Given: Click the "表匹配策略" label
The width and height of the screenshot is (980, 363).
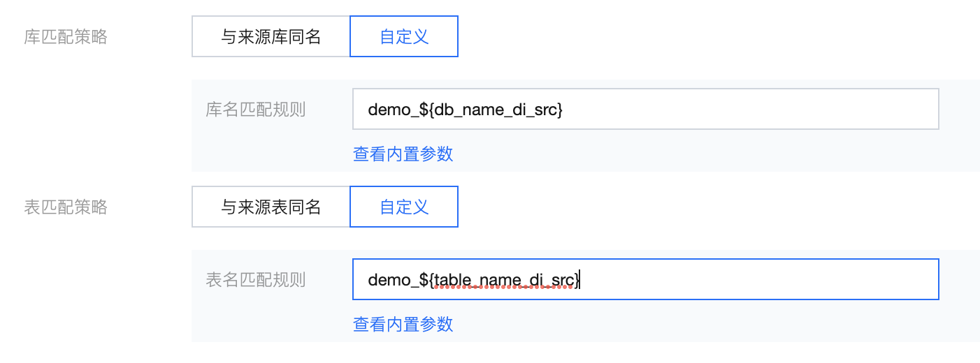Looking at the screenshot, I should 66,207.
